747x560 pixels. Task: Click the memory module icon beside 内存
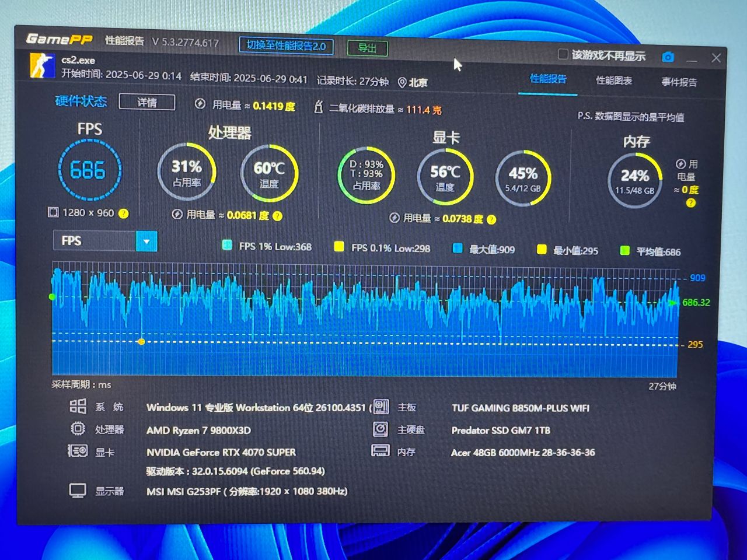point(381,451)
